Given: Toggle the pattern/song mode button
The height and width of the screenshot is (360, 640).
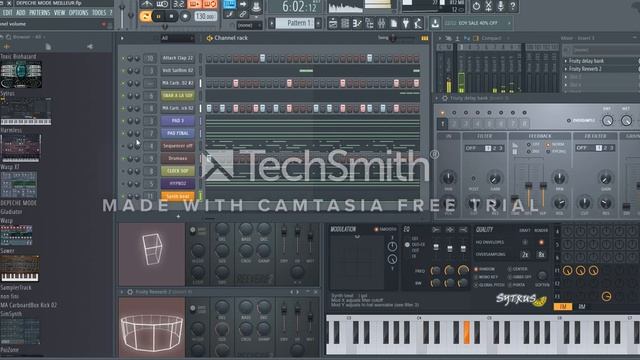Looking at the screenshot, I should click(x=145, y=16).
